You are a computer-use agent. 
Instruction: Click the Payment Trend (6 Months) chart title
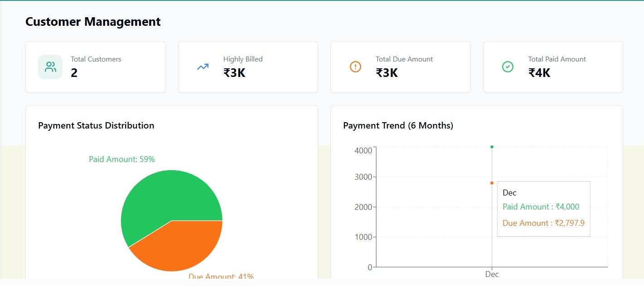[398, 125]
